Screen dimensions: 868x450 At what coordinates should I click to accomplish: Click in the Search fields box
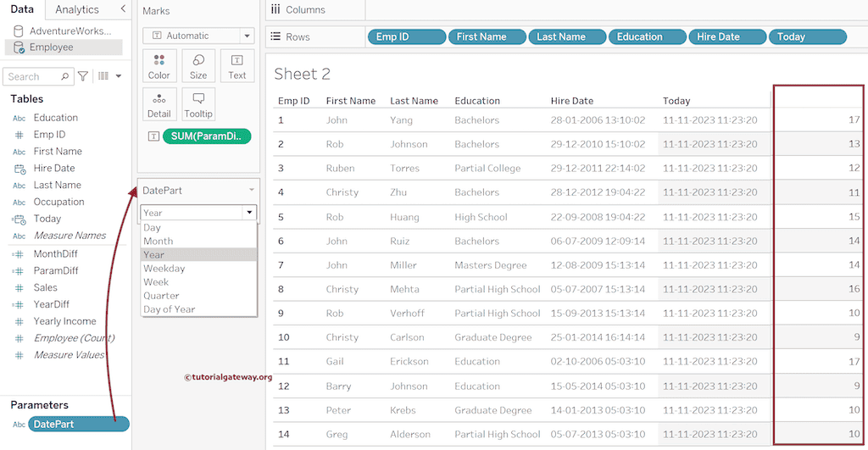(34, 76)
